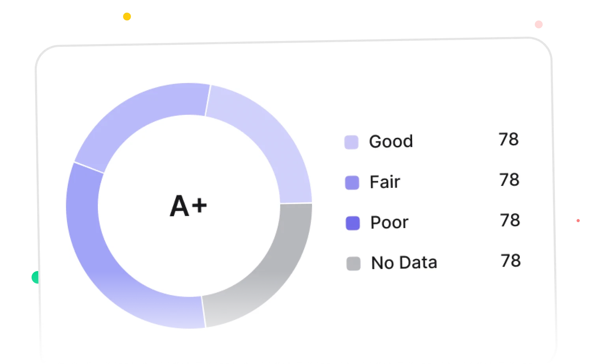The width and height of the screenshot is (590, 364).
Task: Select the Poor legend label
Action: click(x=390, y=223)
